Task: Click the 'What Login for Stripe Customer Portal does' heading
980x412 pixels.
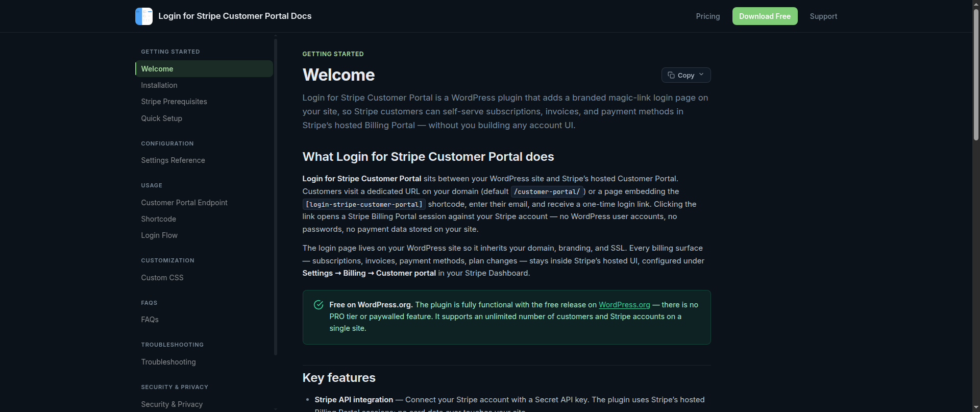Action: point(428,157)
